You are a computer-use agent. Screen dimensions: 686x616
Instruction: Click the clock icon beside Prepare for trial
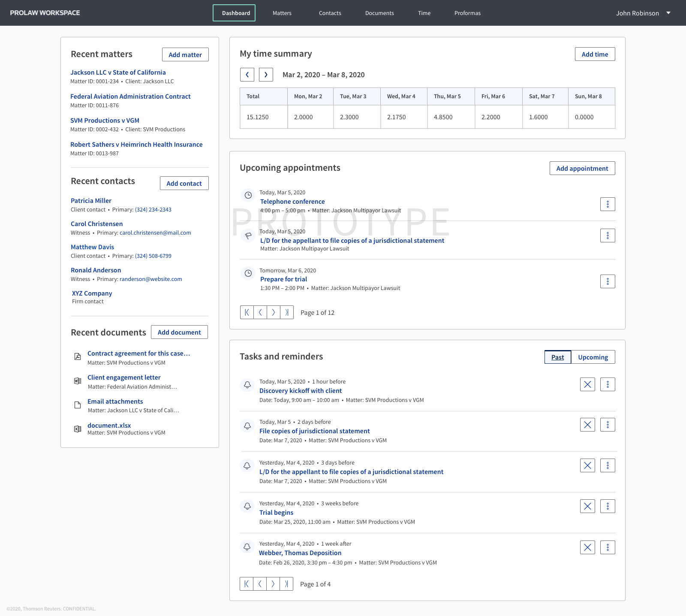tap(248, 273)
